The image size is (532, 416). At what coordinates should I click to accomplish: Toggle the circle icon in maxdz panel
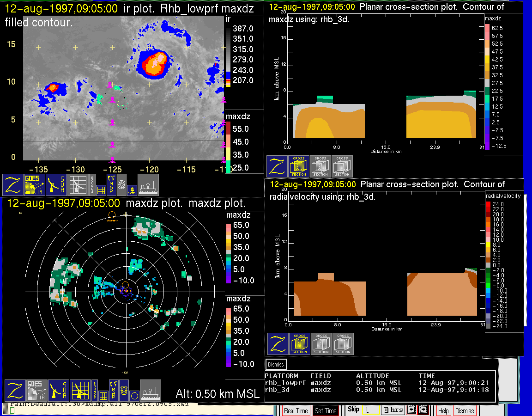tap(134, 395)
